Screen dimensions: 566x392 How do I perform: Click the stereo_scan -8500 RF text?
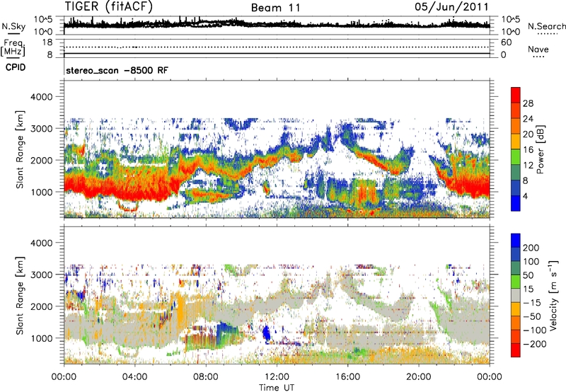click(117, 70)
